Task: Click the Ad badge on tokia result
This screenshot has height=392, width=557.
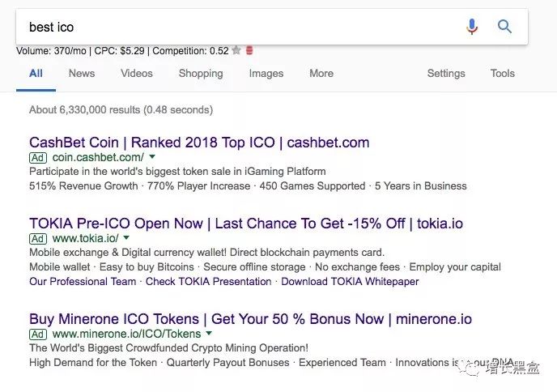Action: click(x=38, y=238)
